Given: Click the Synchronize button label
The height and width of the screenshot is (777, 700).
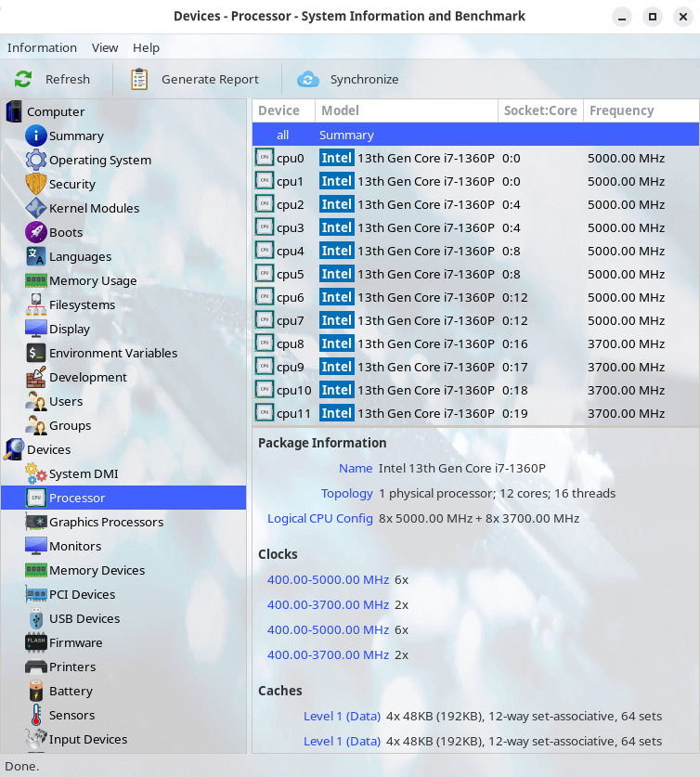Looking at the screenshot, I should 365,79.
